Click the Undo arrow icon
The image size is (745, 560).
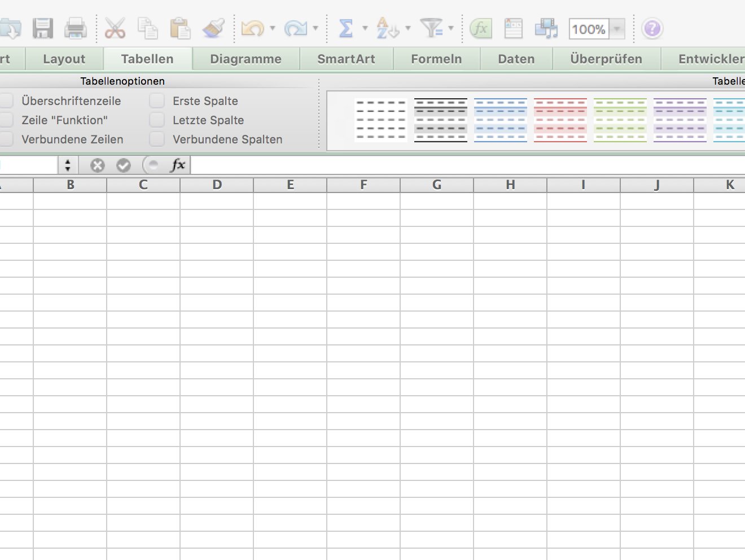(x=252, y=28)
